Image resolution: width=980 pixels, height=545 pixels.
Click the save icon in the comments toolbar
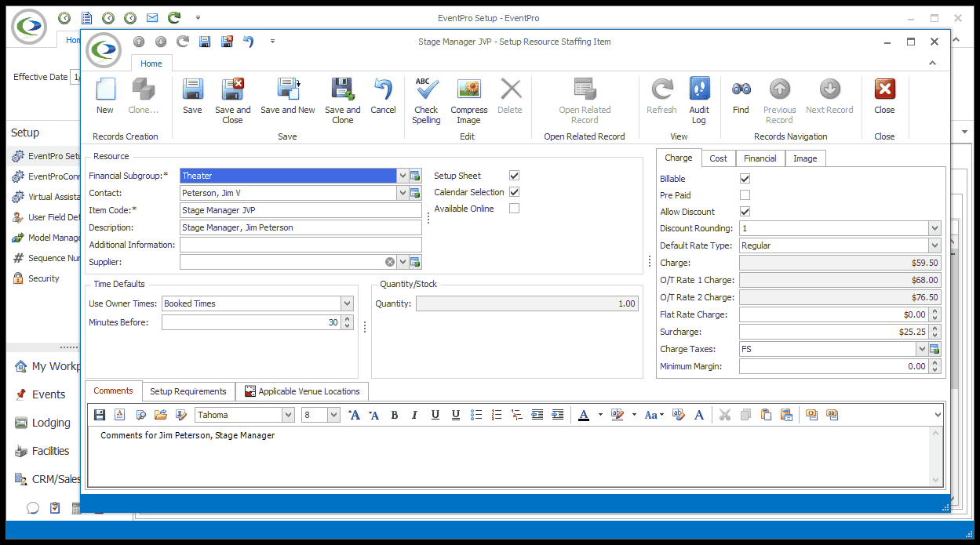coord(100,415)
